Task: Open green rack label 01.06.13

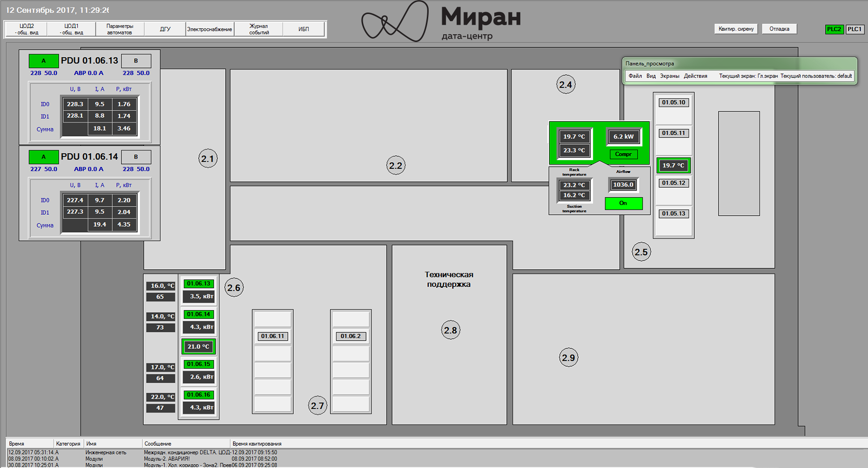Action: (x=199, y=284)
